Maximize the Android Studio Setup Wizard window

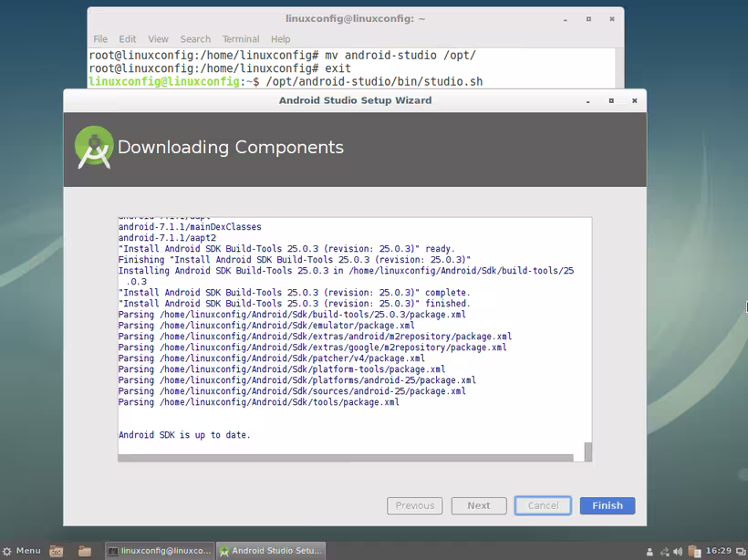pos(611,101)
